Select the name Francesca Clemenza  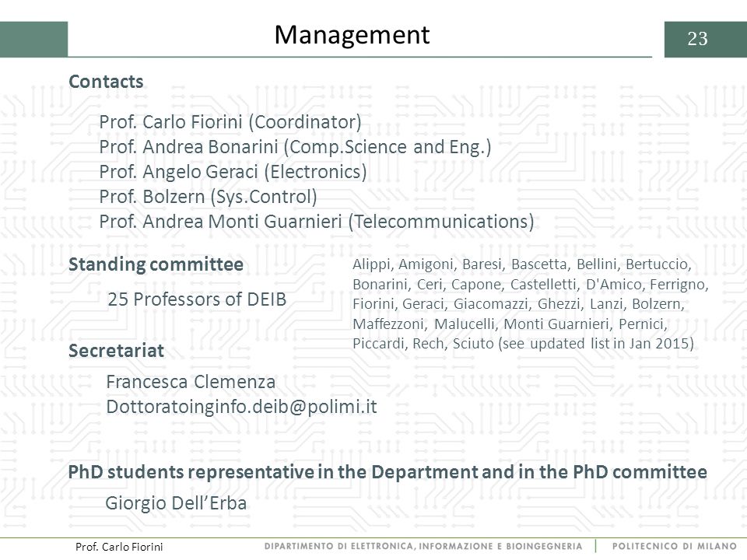pyautogui.click(x=191, y=382)
